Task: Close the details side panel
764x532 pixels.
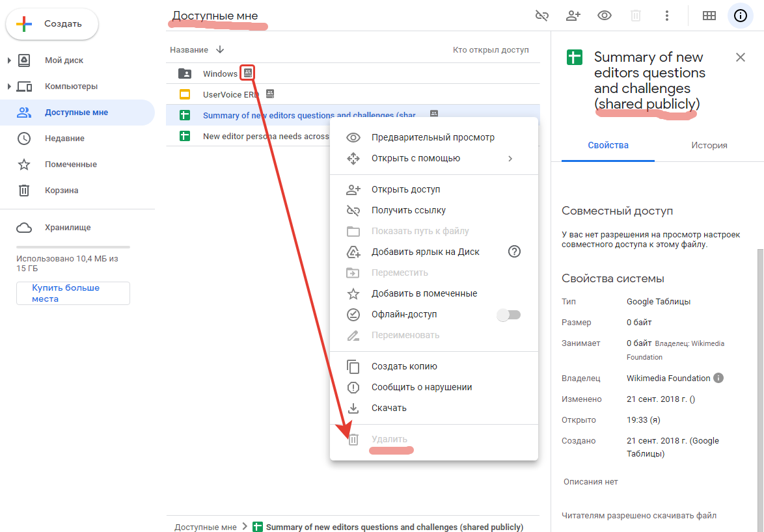Action: coord(740,57)
